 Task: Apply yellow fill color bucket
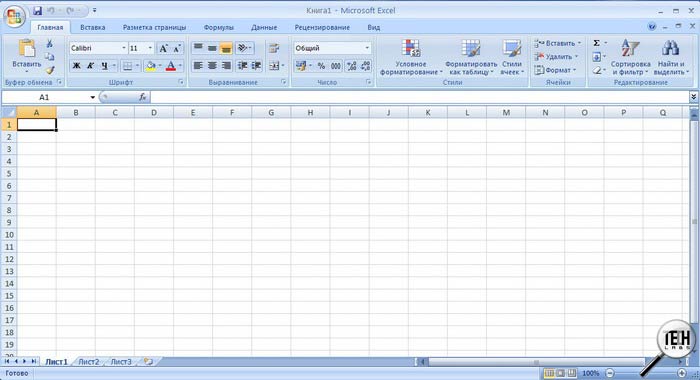[151, 66]
